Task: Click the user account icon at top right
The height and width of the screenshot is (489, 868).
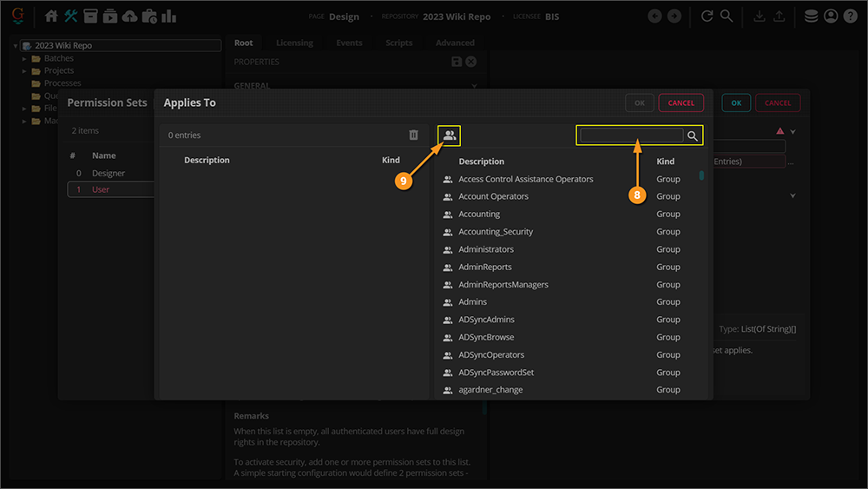Action: [x=831, y=17]
